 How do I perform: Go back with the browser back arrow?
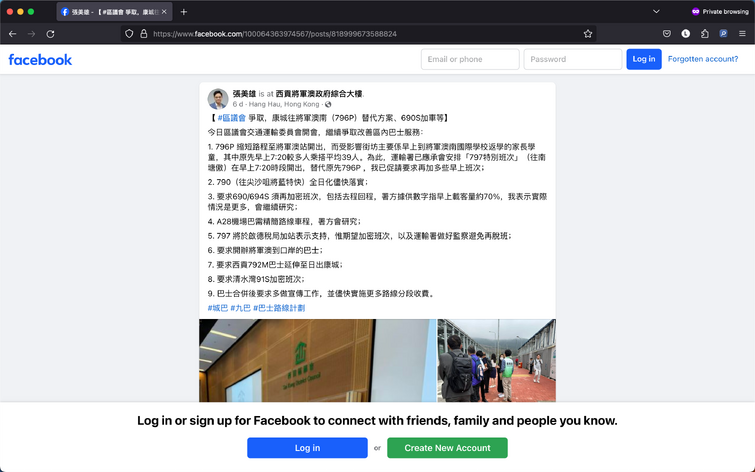pyautogui.click(x=13, y=34)
